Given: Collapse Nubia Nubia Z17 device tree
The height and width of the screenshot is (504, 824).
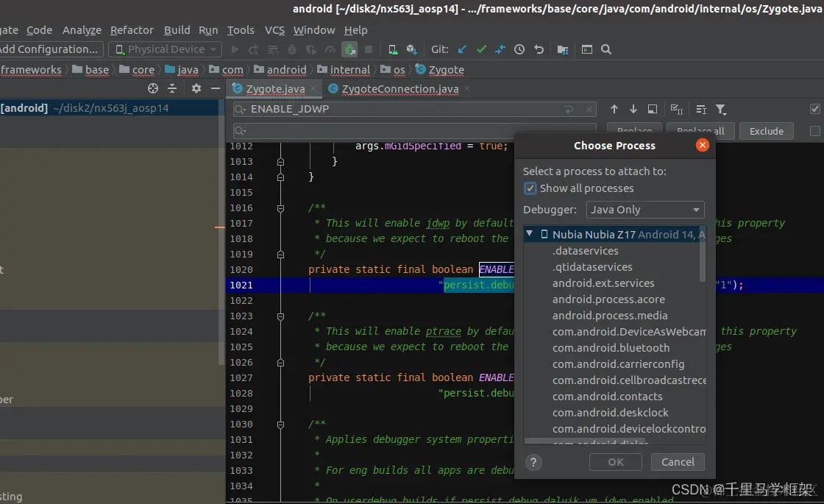Looking at the screenshot, I should (x=530, y=235).
